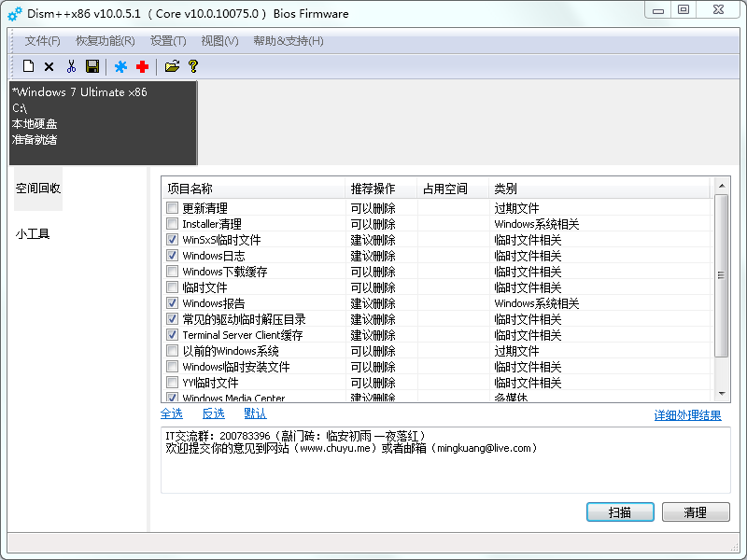
Task: Click the open folder toolbar icon
Action: click(172, 66)
